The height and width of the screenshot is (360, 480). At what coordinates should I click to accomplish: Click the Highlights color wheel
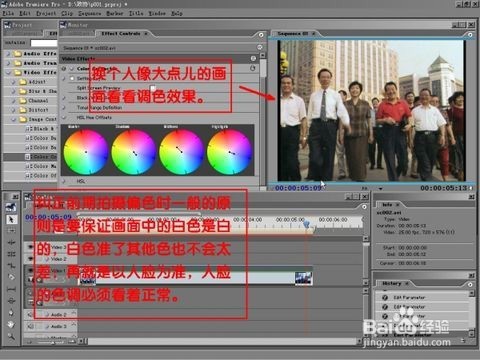229,152
